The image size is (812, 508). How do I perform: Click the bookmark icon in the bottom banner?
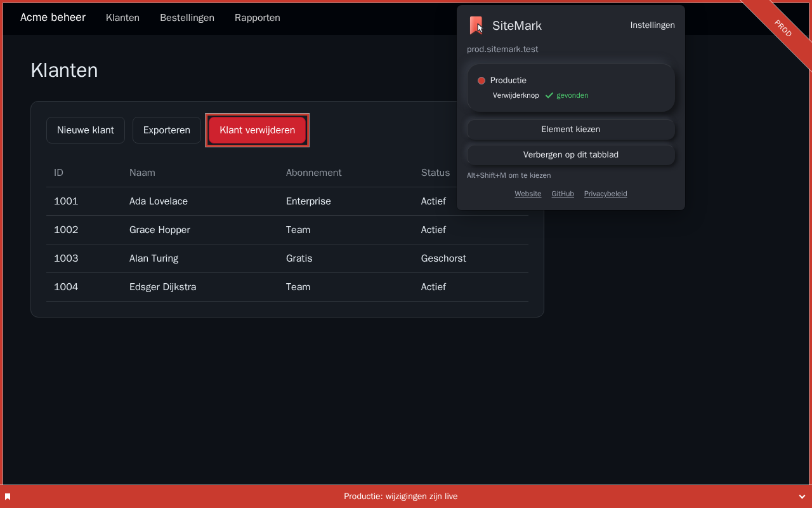click(x=8, y=497)
